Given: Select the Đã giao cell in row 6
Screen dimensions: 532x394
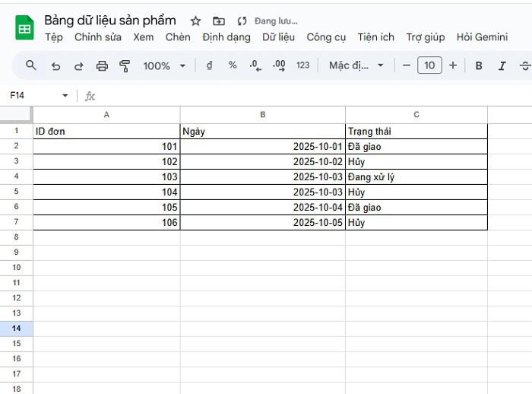Looking at the screenshot, I should click(416, 207).
